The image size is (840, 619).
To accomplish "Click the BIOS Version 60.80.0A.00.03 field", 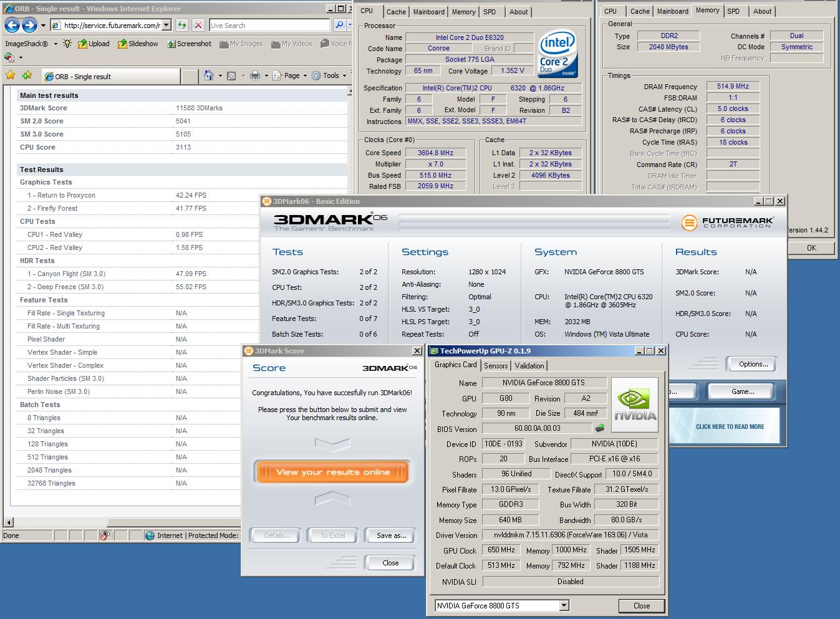I will 537,428.
